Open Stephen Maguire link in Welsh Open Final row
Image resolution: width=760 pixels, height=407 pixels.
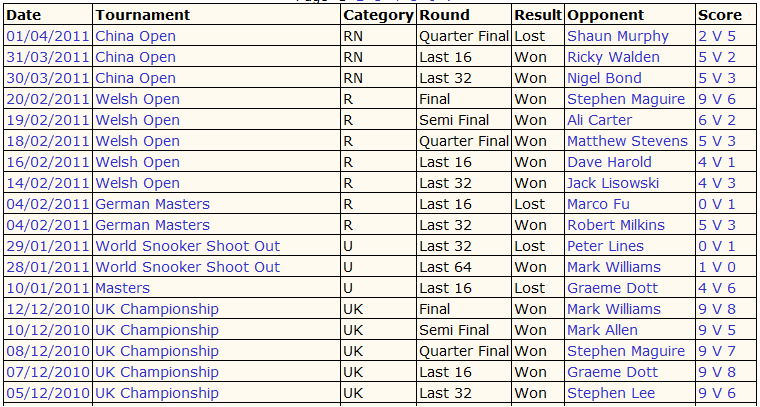626,99
